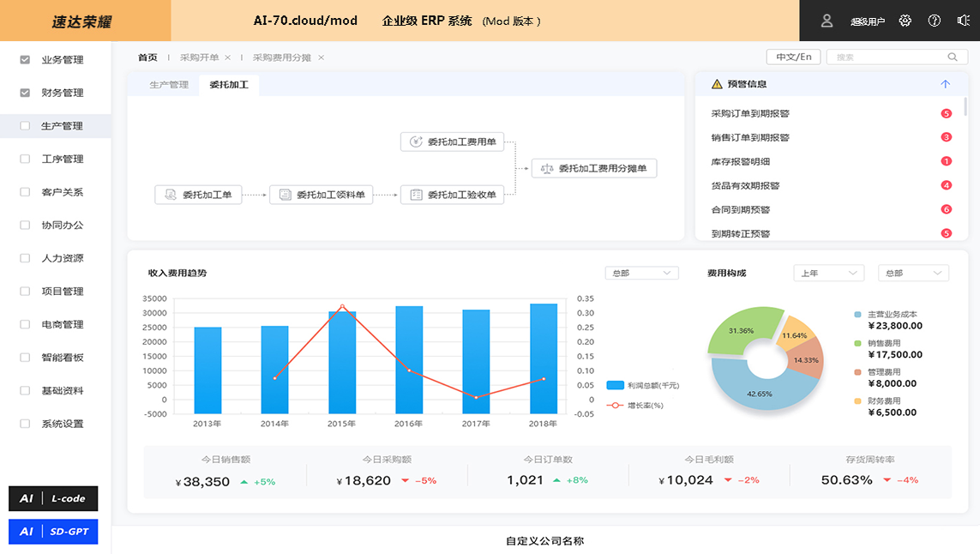Screen dimensions: 980x554
Task: Uncheck the 财务管理 checkbox
Action: pyautogui.click(x=25, y=93)
